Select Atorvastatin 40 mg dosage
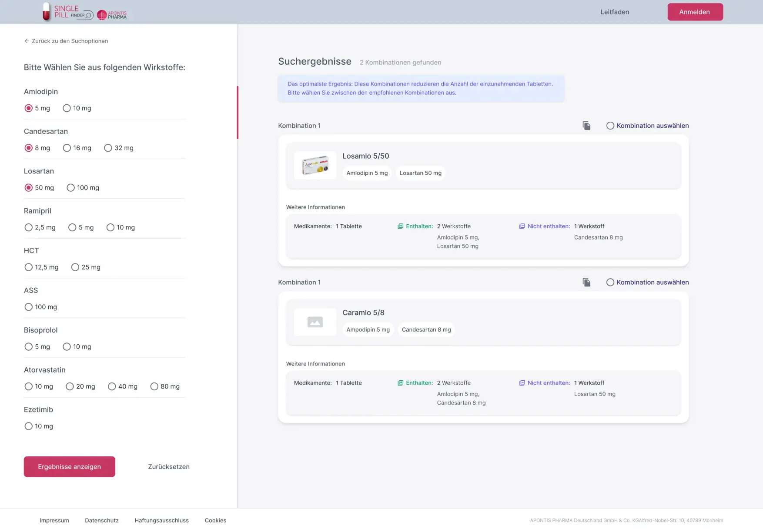The height and width of the screenshot is (532, 763). (112, 387)
